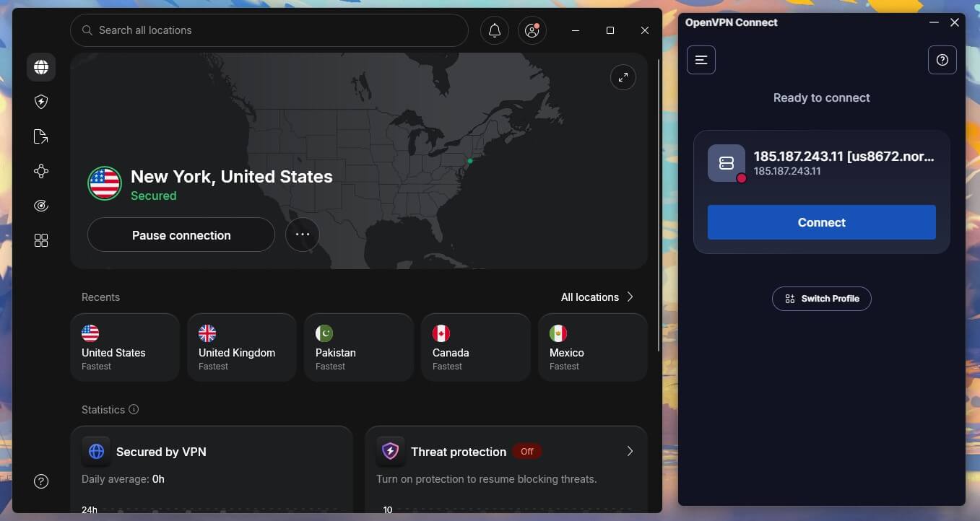Open the help question mark in NordVPN sidebar

(41, 481)
